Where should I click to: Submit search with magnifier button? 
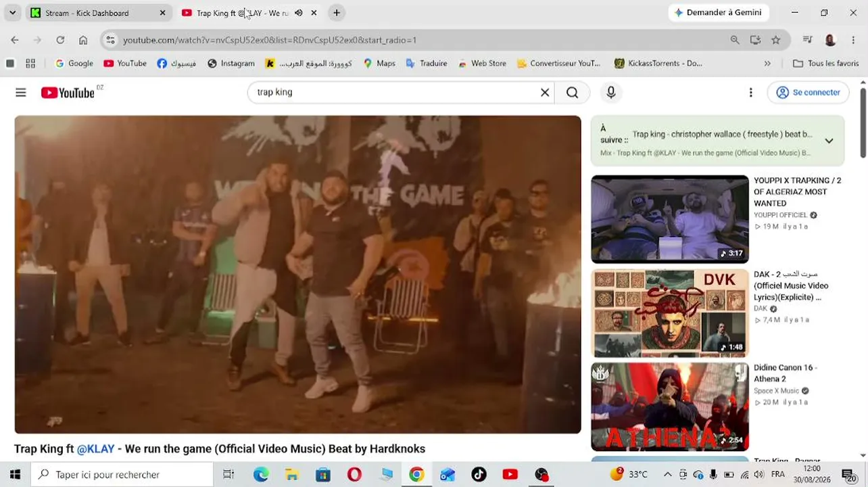pyautogui.click(x=573, y=93)
